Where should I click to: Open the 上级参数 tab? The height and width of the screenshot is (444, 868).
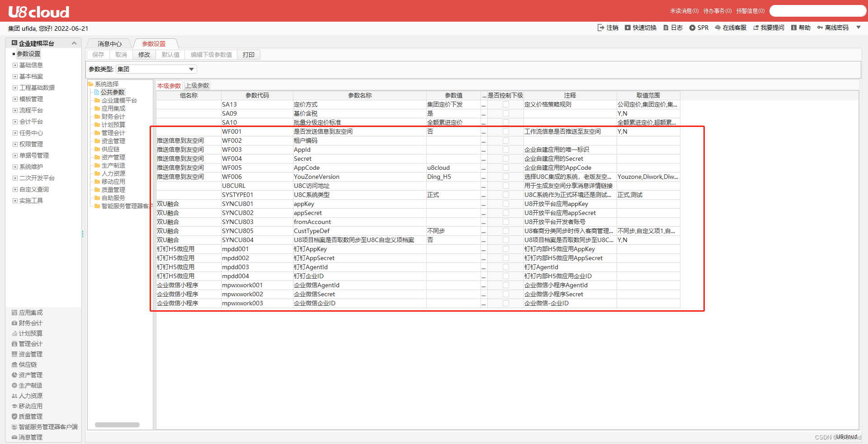(x=197, y=85)
